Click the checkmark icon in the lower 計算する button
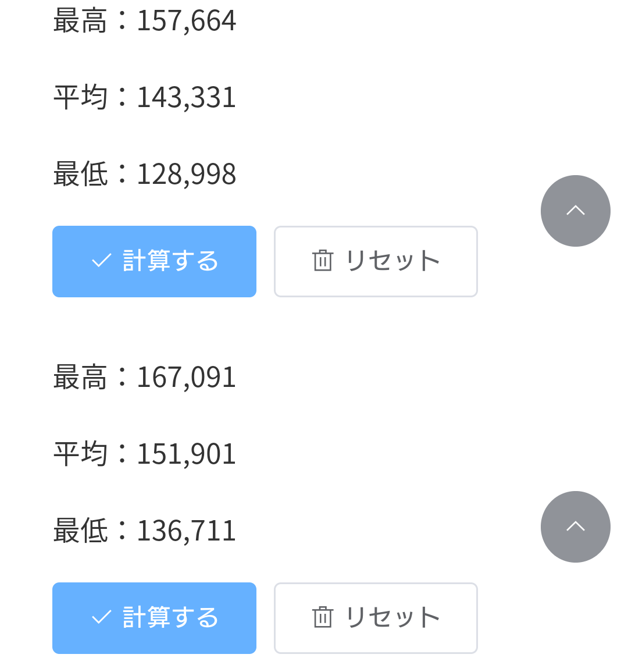The height and width of the screenshot is (672, 628). click(x=102, y=617)
